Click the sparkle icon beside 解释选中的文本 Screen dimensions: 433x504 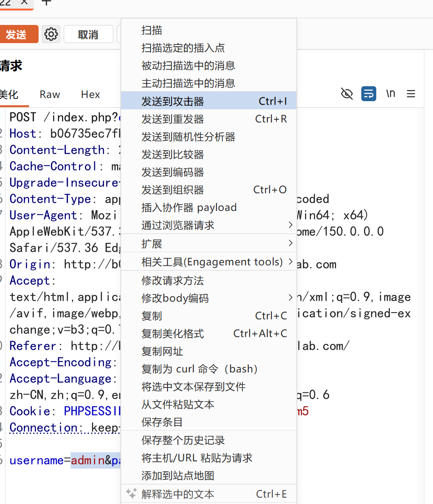click(131, 494)
